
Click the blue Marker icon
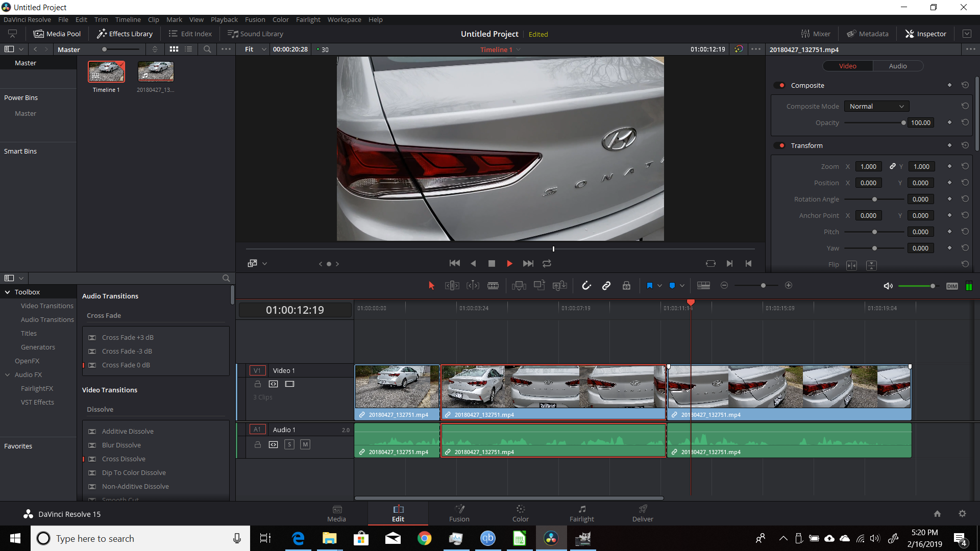click(x=672, y=286)
